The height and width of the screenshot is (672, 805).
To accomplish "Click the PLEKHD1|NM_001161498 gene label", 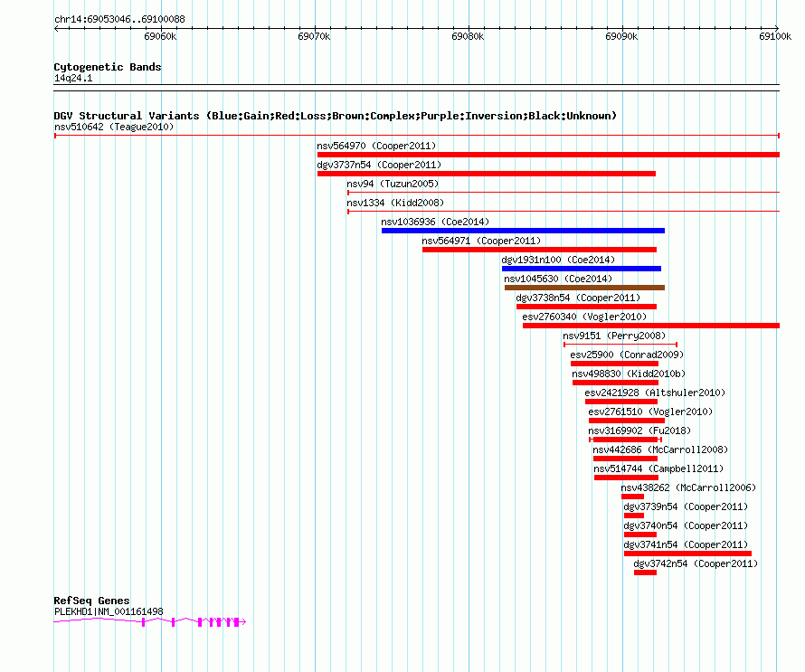I will point(109,612).
